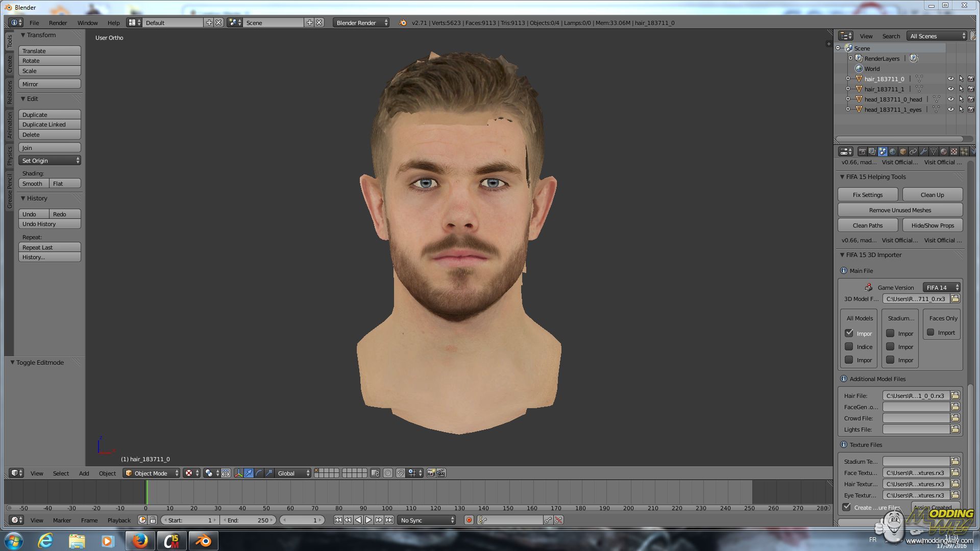The image size is (980, 551).
Task: Click the Remove Unused Meshes button
Action: (x=900, y=210)
